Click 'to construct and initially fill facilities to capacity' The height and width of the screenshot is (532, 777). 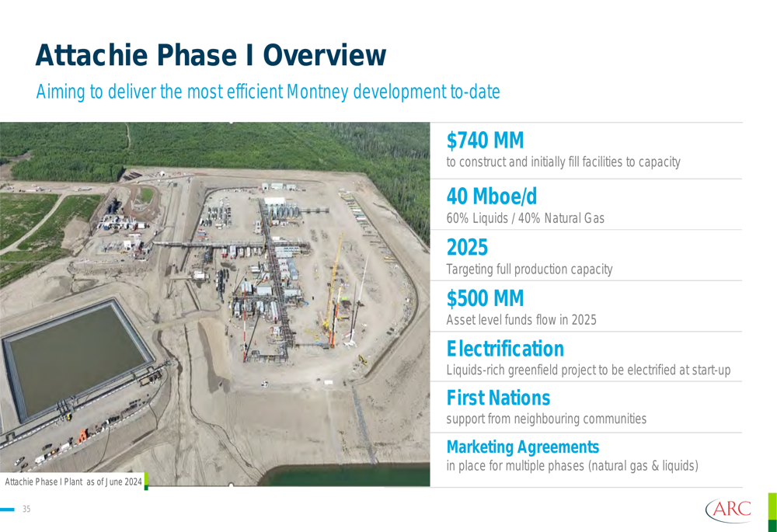pyautogui.click(x=563, y=162)
